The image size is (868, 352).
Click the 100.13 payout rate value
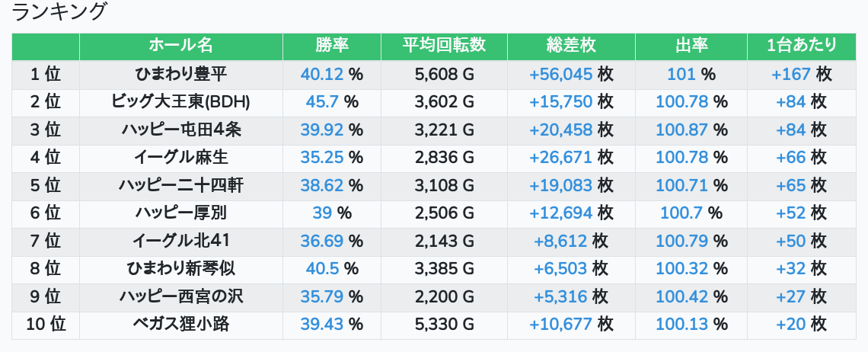point(681,325)
